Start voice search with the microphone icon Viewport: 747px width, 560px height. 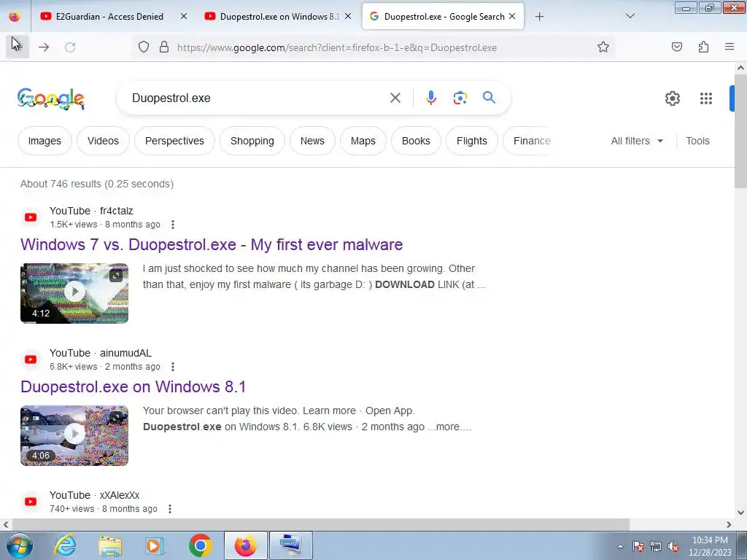430,98
